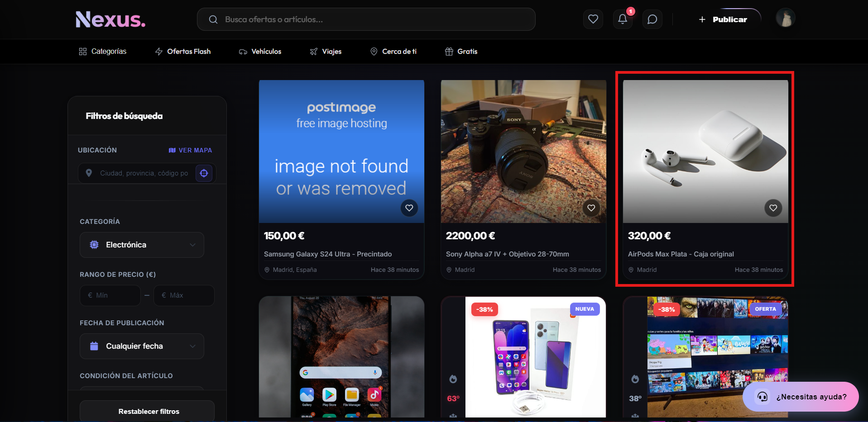This screenshot has width=868, height=422.
Task: Favorite the AirPods Max Plata listing
Action: (773, 208)
